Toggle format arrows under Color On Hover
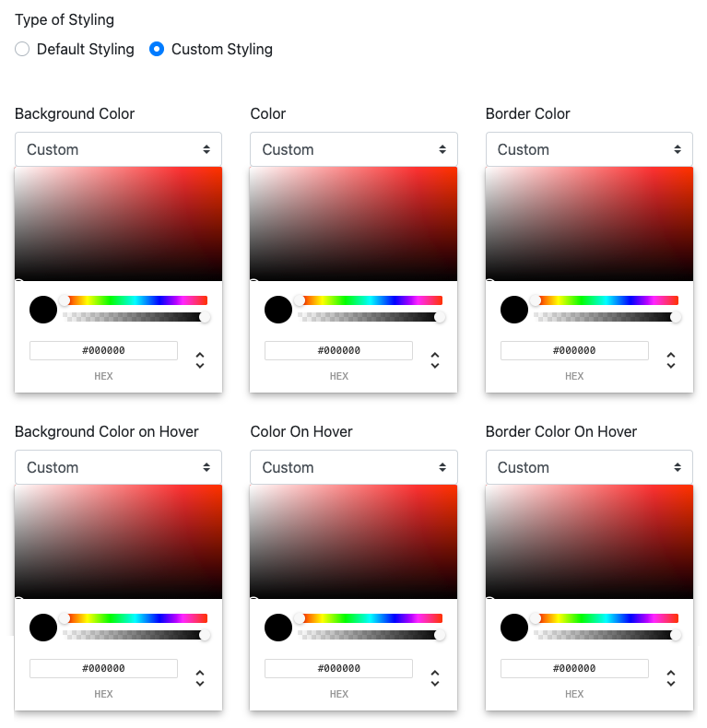The image size is (707, 728). tap(435, 677)
